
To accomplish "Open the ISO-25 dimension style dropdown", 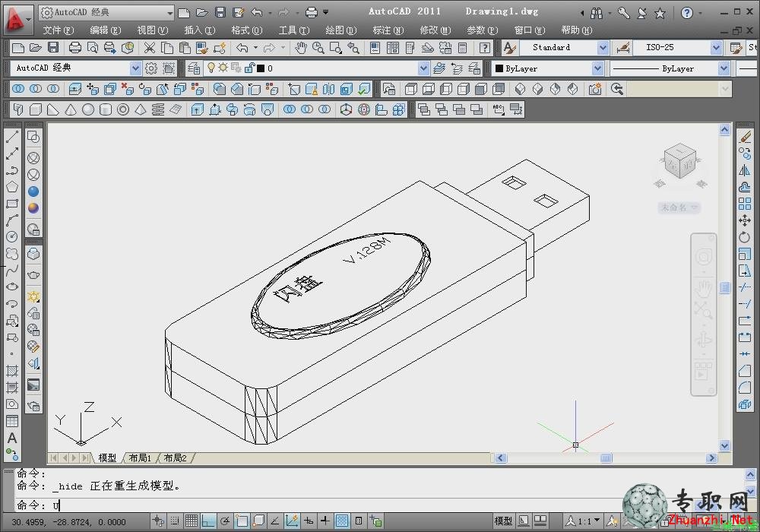I will pos(716,47).
